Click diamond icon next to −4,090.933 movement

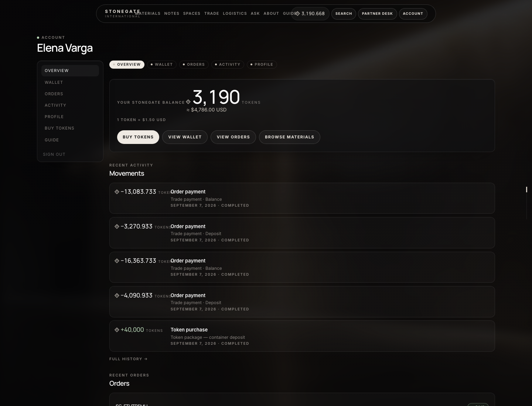(117, 296)
